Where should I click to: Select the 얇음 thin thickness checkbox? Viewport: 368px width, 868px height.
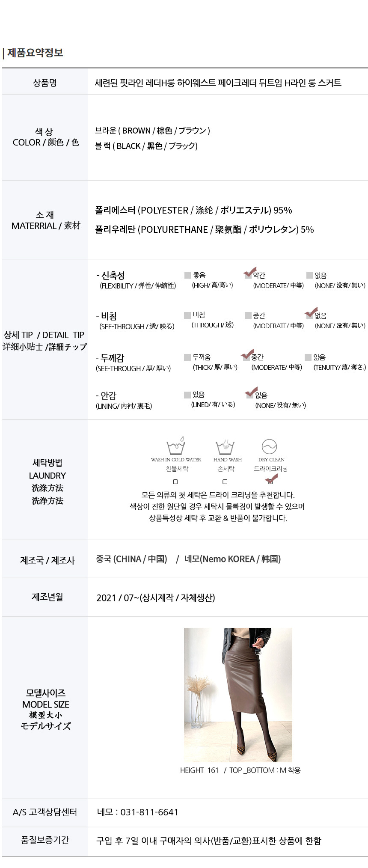[x=308, y=357]
